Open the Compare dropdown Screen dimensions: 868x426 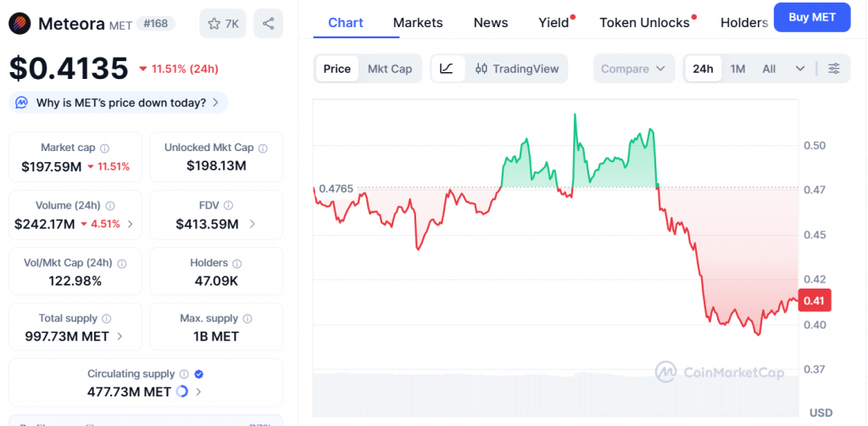(x=634, y=69)
